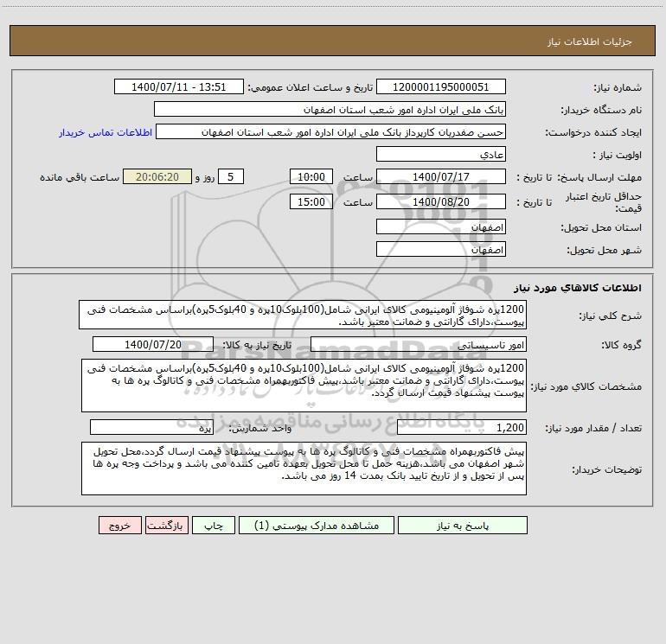This screenshot has height=644, width=666.
Task: Click the مشخصات کالای مورد نیاز text box
Action: (304, 386)
